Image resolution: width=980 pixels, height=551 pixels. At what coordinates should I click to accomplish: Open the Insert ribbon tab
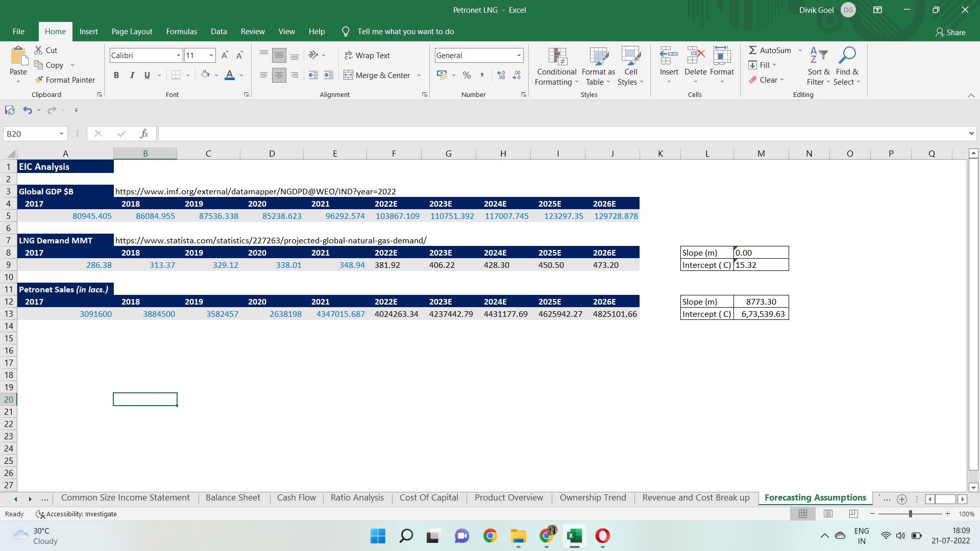pyautogui.click(x=88, y=31)
